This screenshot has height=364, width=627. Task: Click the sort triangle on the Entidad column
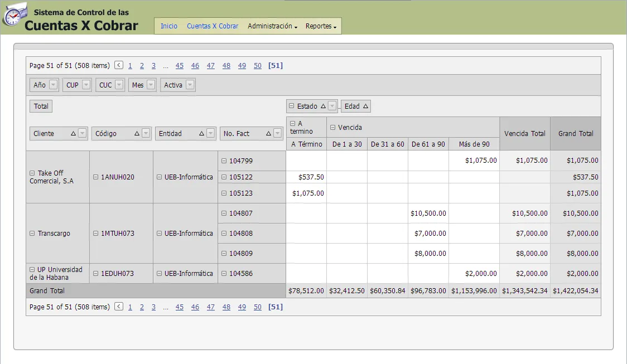tap(202, 133)
